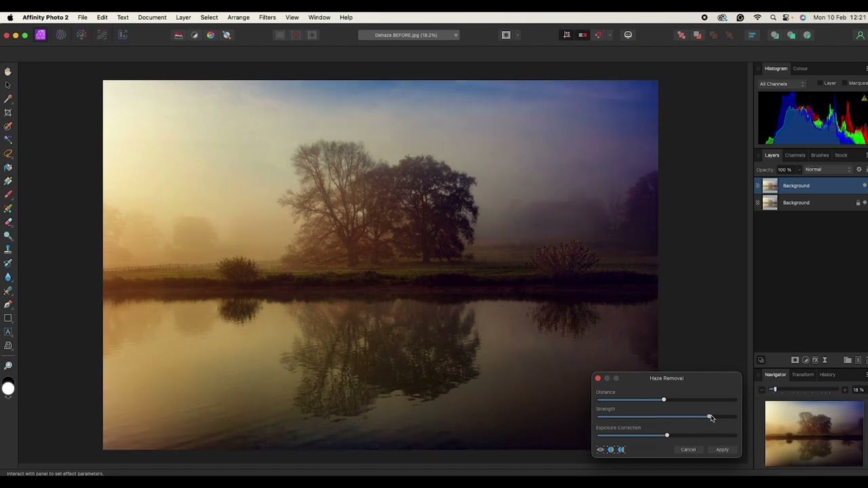Enable the eye preview mode in Haze Removal

tap(600, 449)
